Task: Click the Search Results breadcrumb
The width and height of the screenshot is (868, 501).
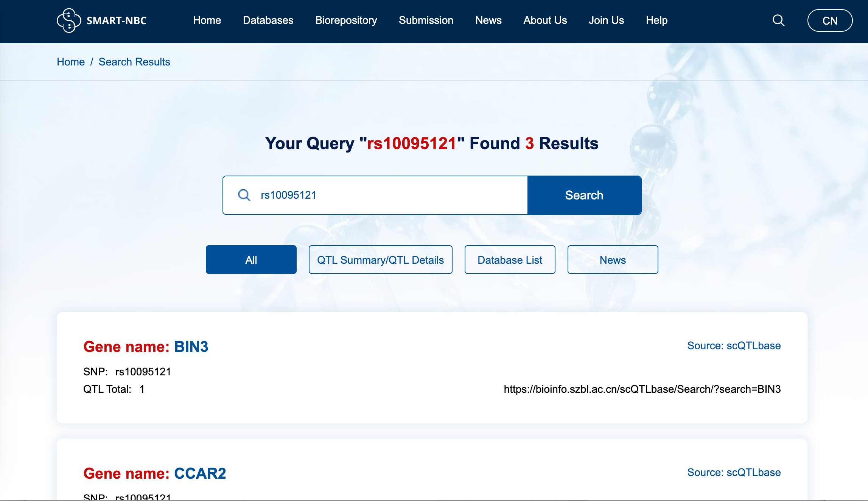Action: coord(134,62)
